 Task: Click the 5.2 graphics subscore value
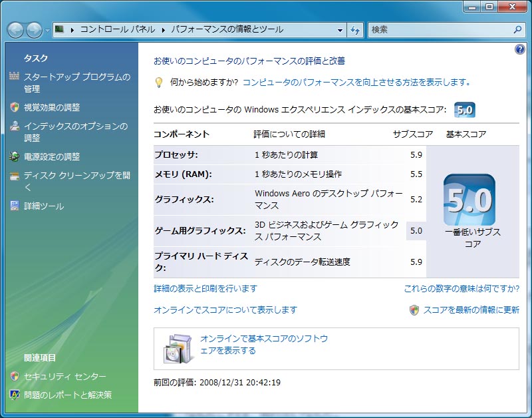click(416, 199)
